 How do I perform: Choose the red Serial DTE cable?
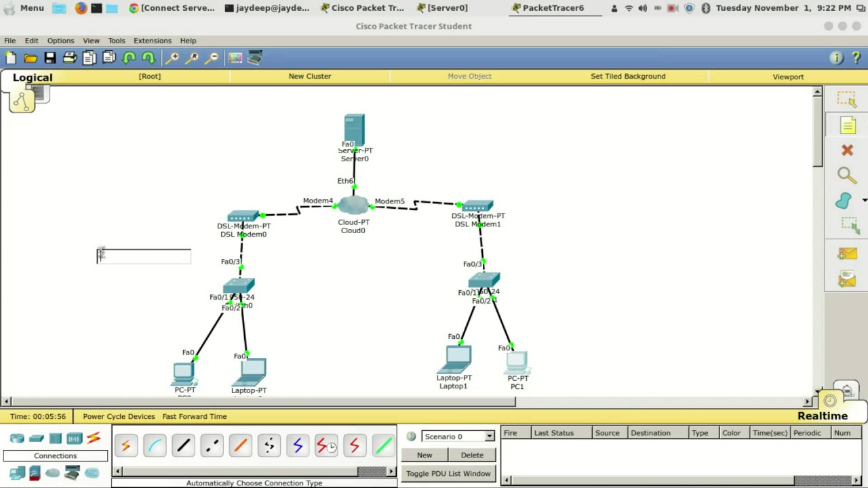click(x=355, y=445)
